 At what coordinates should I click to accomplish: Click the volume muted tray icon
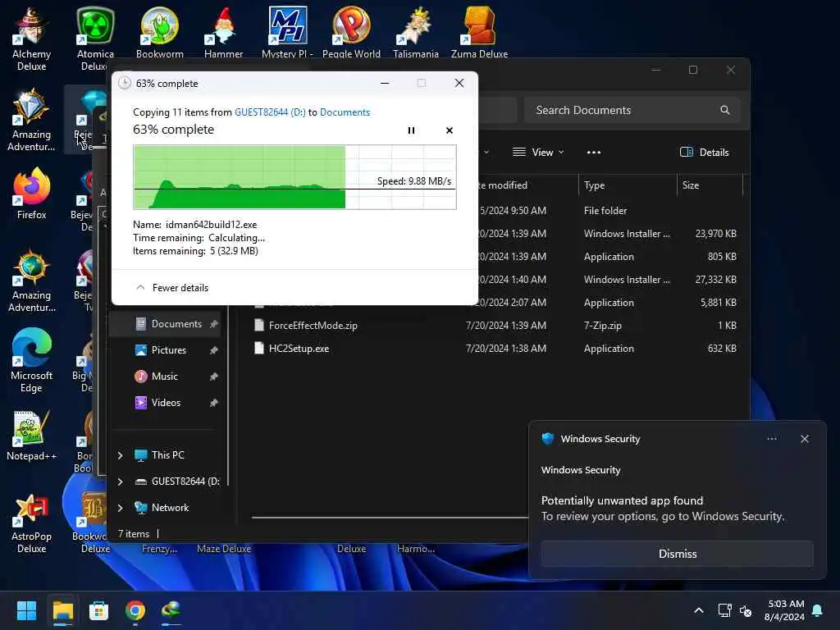(746, 610)
